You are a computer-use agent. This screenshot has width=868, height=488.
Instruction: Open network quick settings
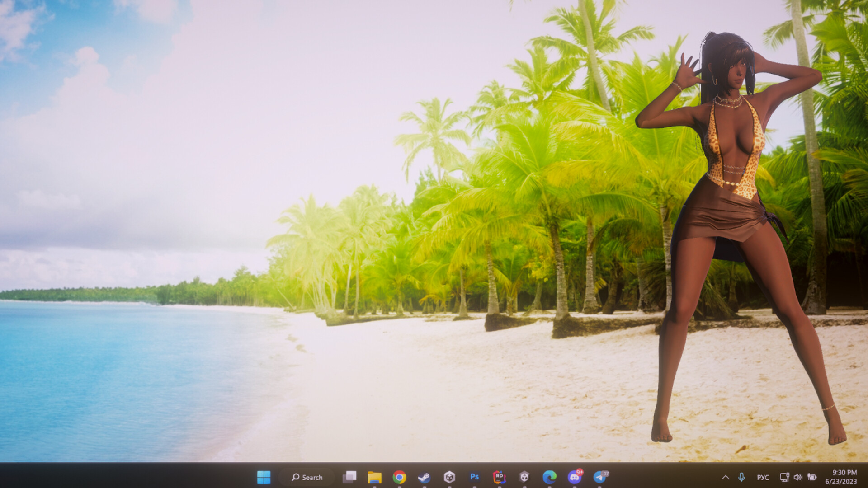click(x=784, y=477)
